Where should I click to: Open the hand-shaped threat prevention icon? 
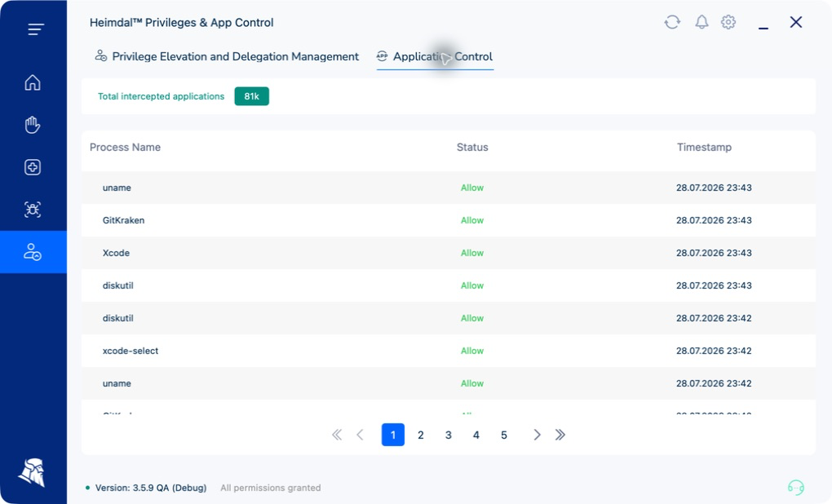click(x=33, y=125)
